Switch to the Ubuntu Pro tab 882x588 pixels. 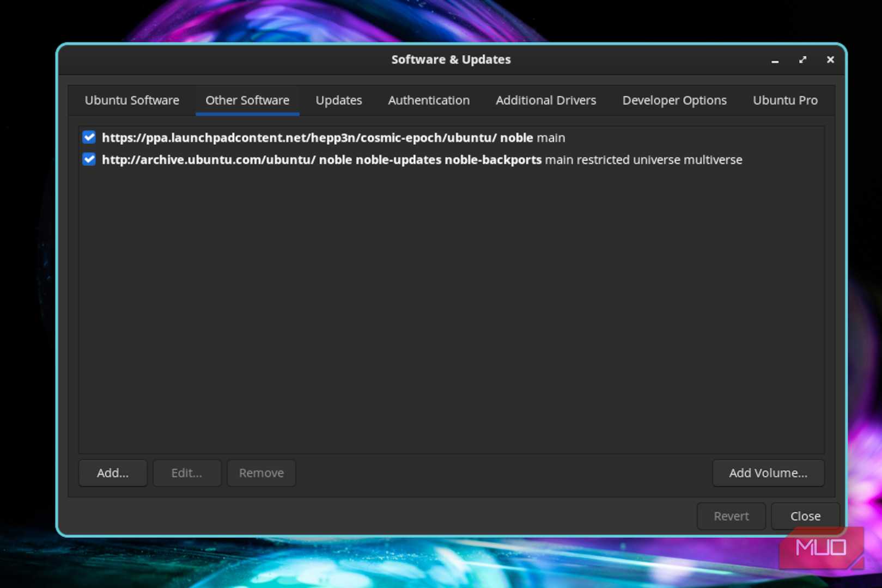click(x=785, y=100)
